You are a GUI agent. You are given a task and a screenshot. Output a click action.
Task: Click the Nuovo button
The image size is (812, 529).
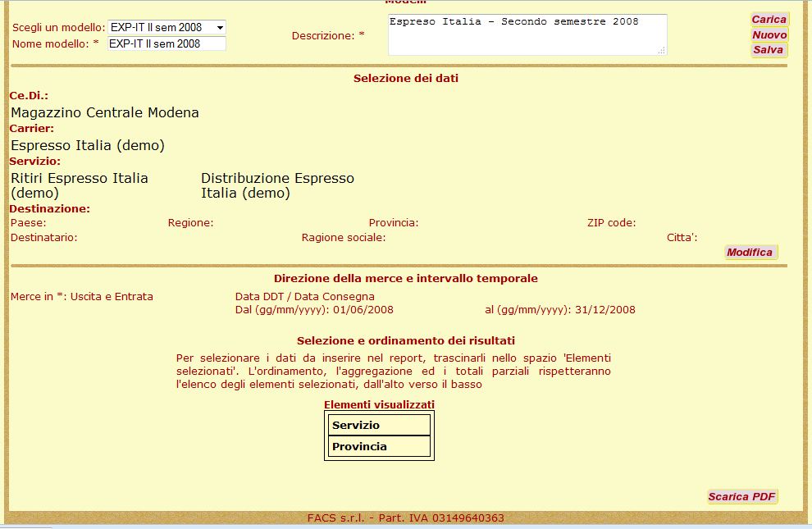pyautogui.click(x=769, y=35)
